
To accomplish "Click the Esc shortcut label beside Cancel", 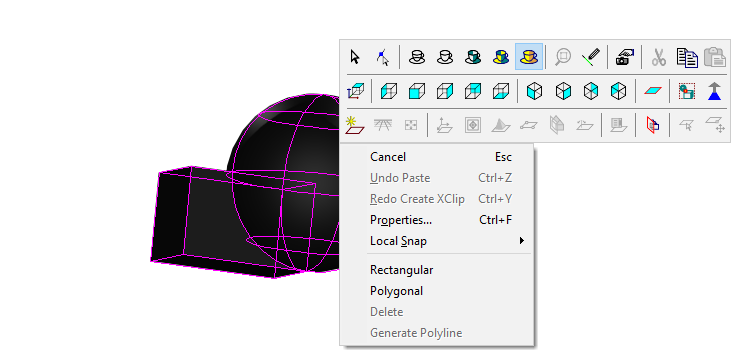I will pyautogui.click(x=503, y=157).
